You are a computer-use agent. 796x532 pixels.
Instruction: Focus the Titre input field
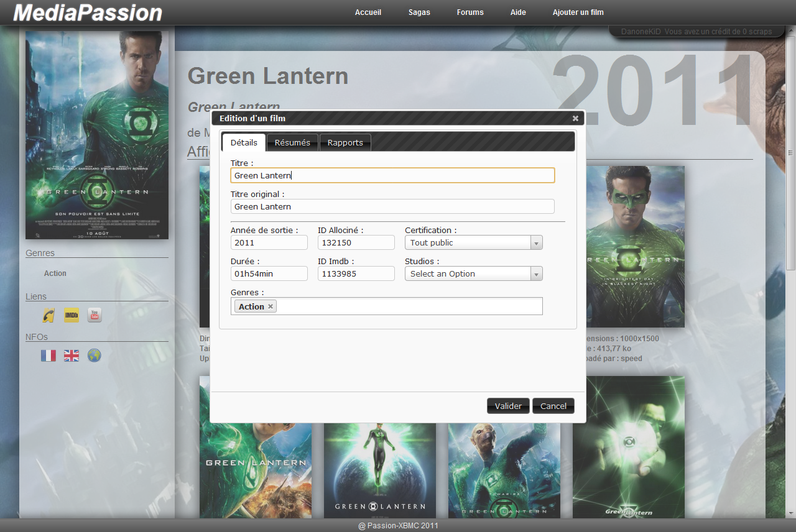(x=392, y=175)
